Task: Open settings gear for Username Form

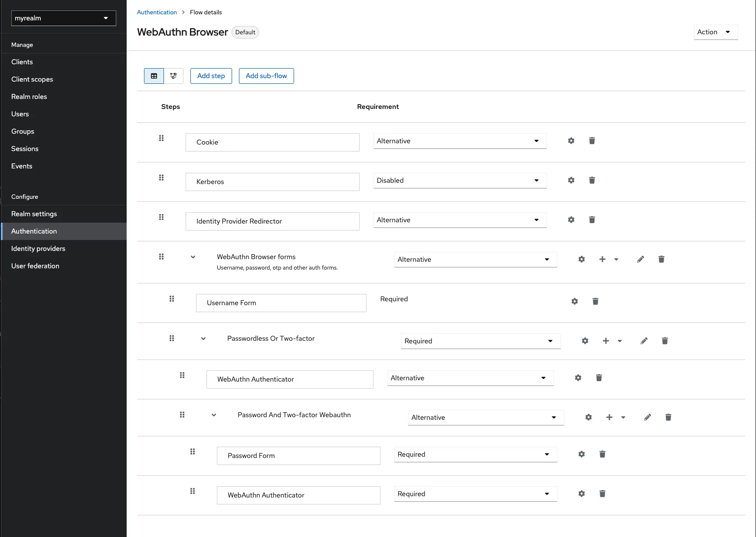Action: coord(575,301)
